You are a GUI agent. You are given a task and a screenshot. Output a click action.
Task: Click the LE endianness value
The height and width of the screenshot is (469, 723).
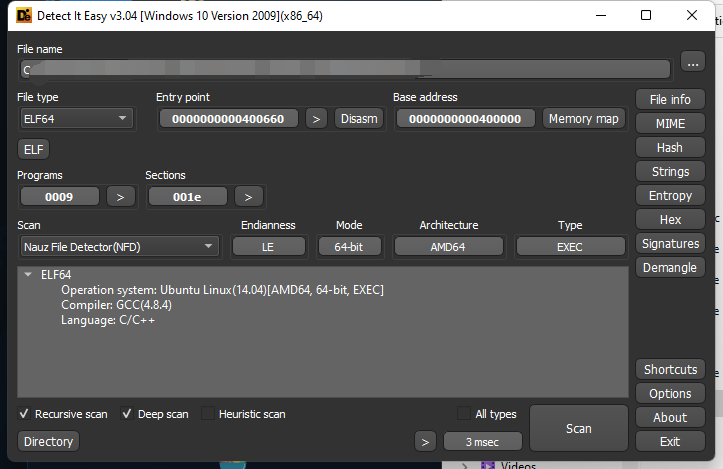268,247
